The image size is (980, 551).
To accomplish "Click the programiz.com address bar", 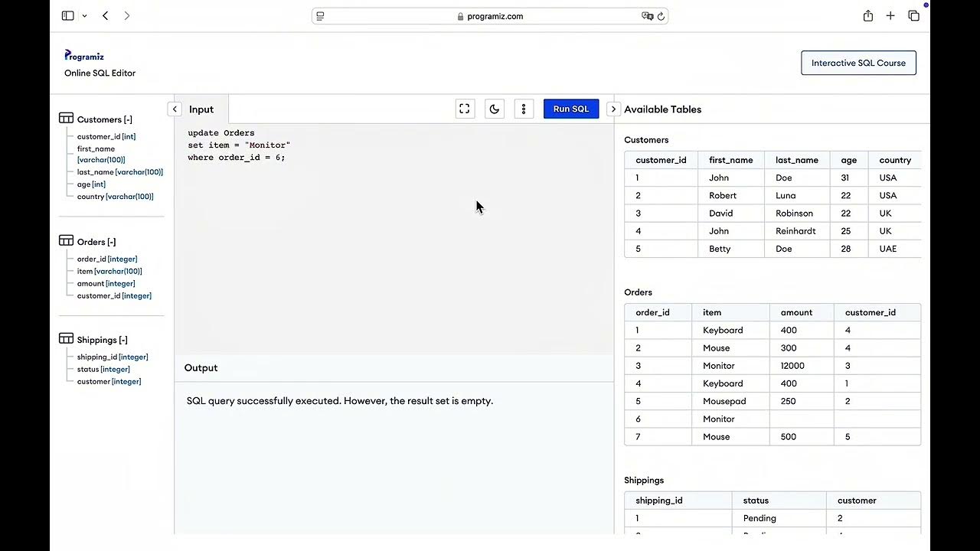I will point(490,15).
